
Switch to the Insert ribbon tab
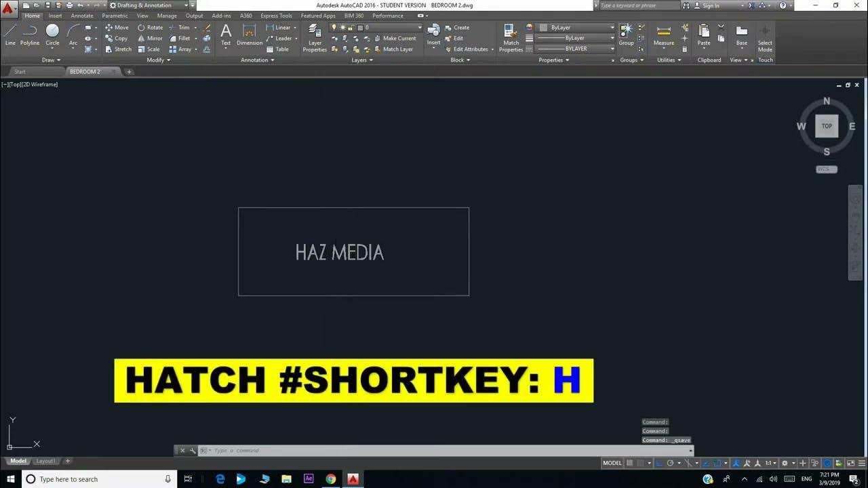point(55,16)
